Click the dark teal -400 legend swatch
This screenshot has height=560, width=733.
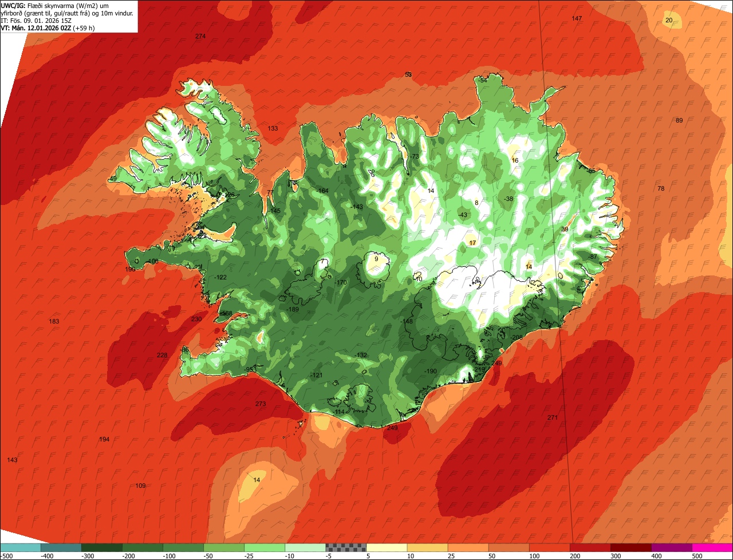(x=61, y=547)
